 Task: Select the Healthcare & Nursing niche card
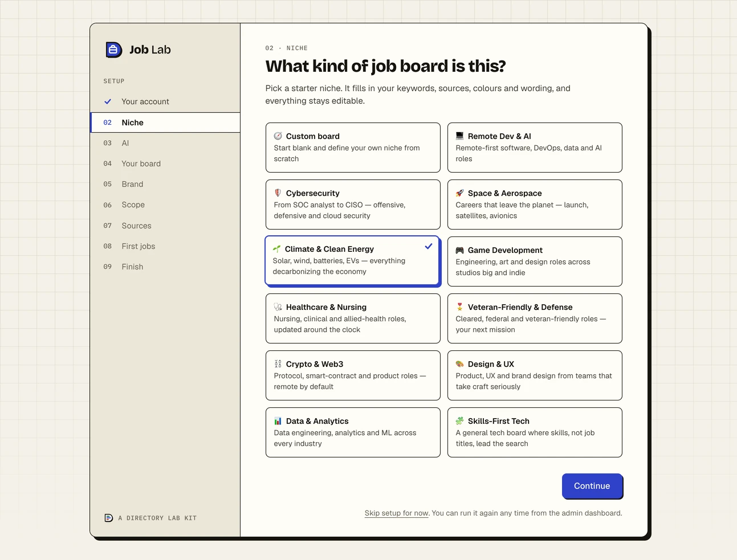pyautogui.click(x=353, y=318)
